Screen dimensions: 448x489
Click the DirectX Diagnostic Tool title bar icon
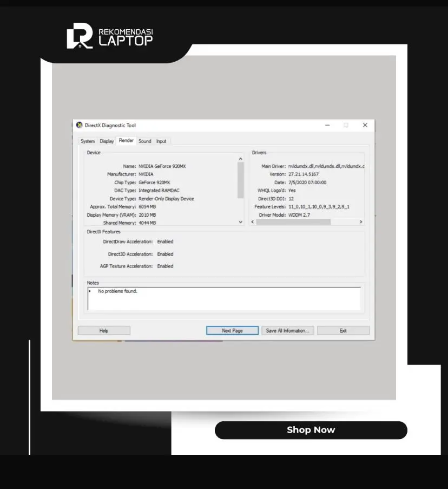coord(80,125)
